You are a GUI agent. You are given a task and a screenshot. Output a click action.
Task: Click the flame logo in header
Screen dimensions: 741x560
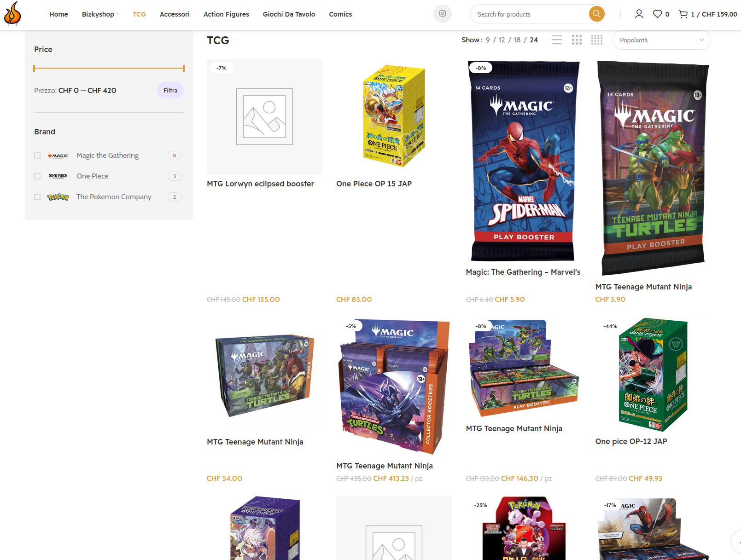12,13
